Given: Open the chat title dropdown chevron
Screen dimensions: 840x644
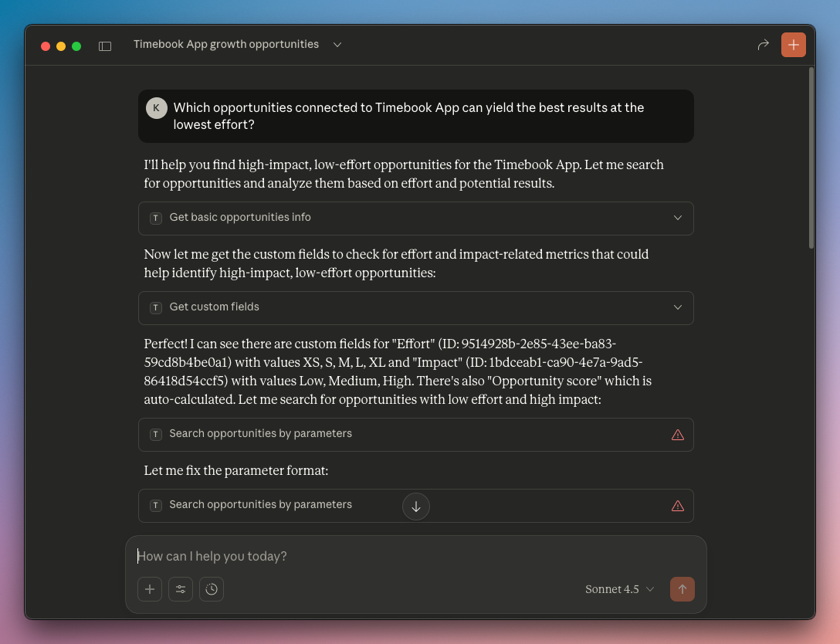Looking at the screenshot, I should click(x=337, y=45).
